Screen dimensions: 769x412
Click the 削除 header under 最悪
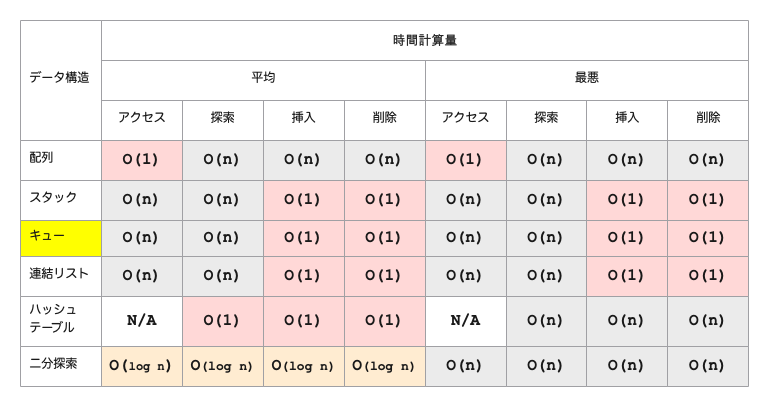707,118
